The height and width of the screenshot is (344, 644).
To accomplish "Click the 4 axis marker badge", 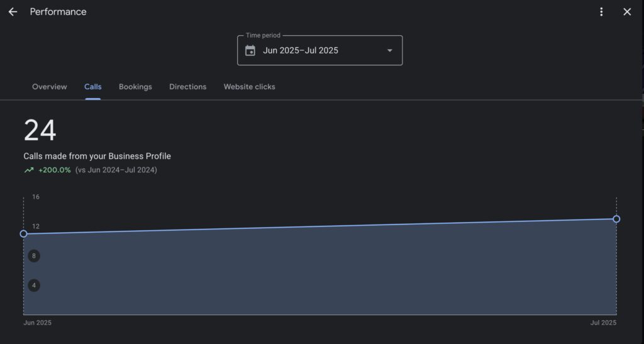I will tap(34, 286).
